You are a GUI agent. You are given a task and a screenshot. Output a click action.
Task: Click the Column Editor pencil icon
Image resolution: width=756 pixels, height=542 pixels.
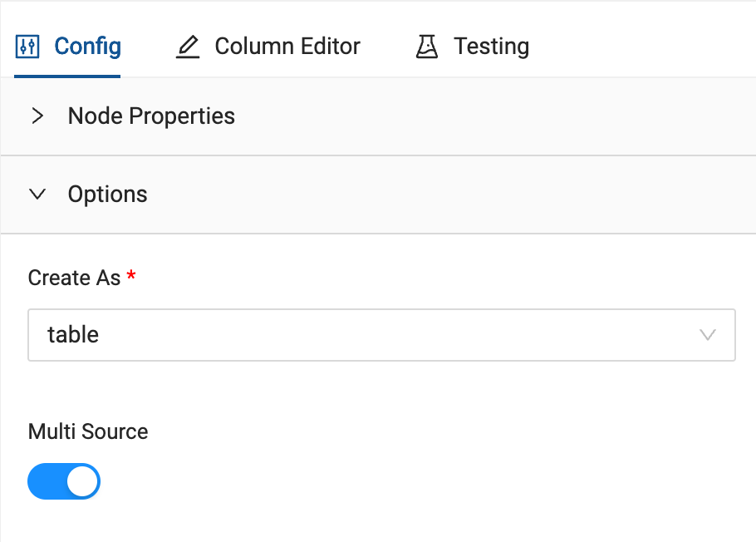click(x=189, y=47)
